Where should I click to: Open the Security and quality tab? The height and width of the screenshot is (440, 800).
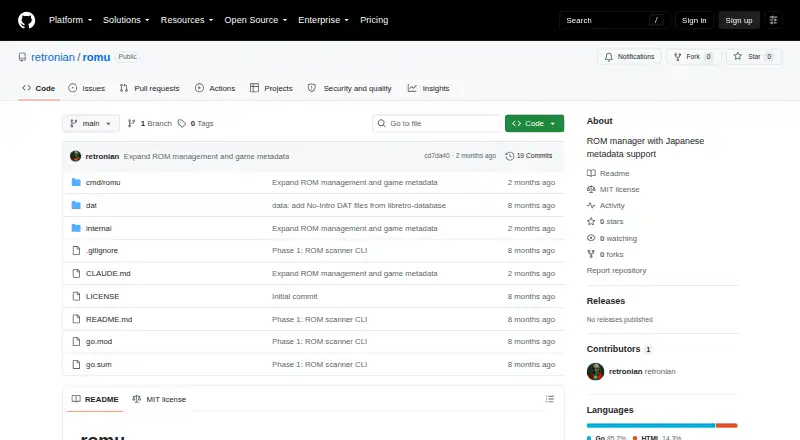coord(349,88)
